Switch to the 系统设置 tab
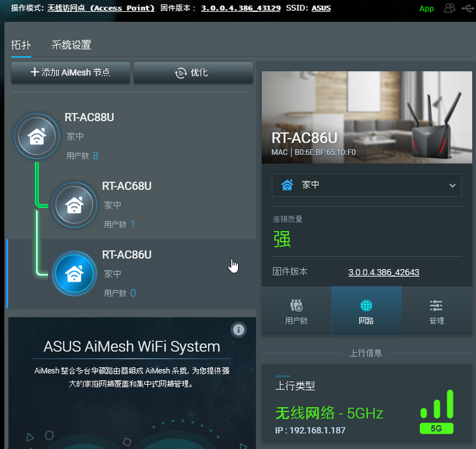 (x=71, y=45)
